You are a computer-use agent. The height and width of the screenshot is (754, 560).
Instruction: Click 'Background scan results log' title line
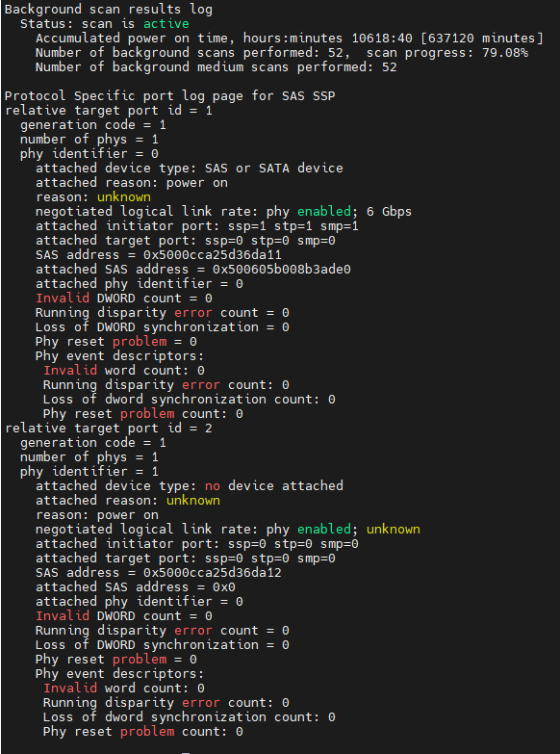(108, 9)
